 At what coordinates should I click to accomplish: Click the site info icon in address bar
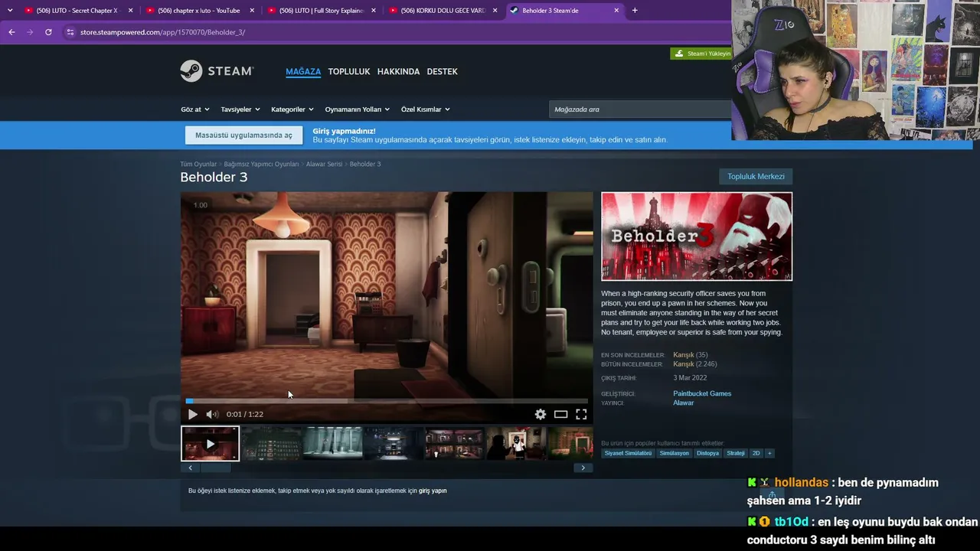70,32
